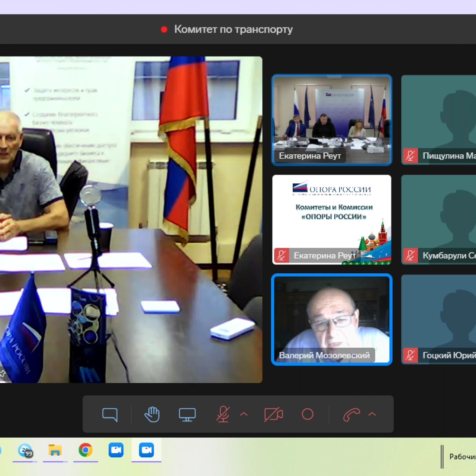The image size is (476, 476).
Task: Select Валерий Мозолевский video tile
Action: point(332,319)
